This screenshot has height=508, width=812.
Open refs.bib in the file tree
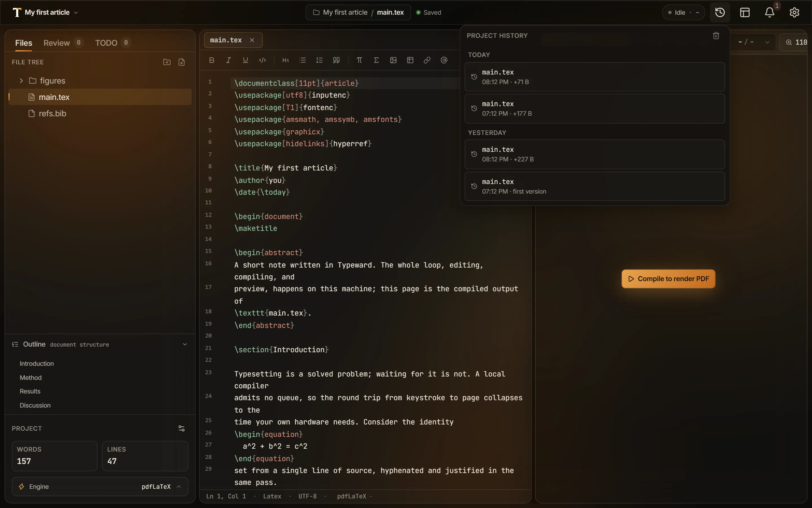point(100,113)
